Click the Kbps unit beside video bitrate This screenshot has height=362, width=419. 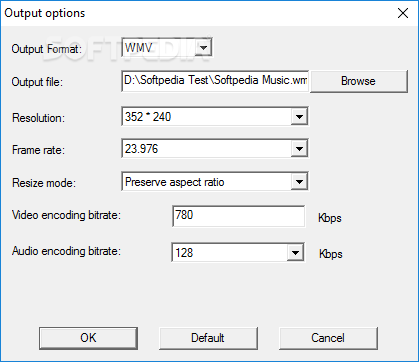(330, 218)
